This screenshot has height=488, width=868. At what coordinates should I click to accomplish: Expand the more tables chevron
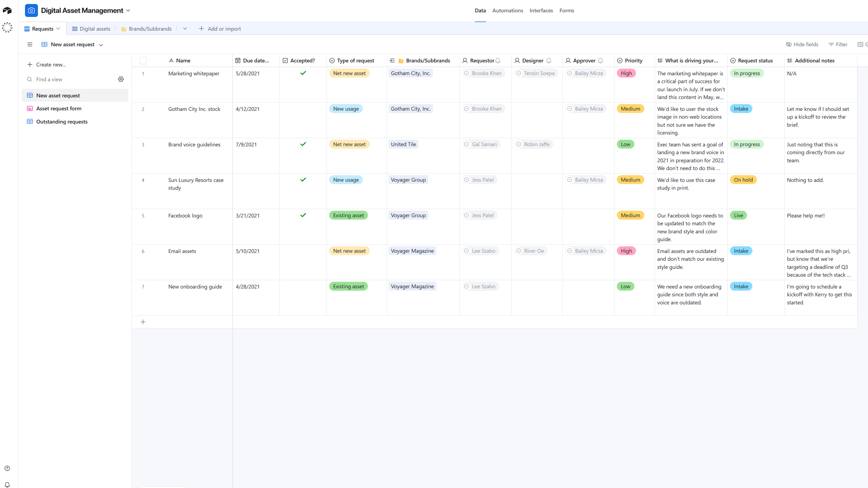pos(185,29)
